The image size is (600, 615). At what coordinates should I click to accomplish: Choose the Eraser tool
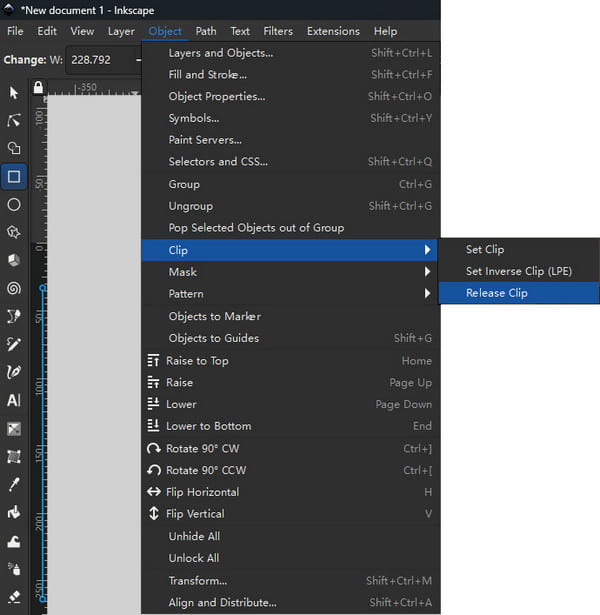(14, 597)
